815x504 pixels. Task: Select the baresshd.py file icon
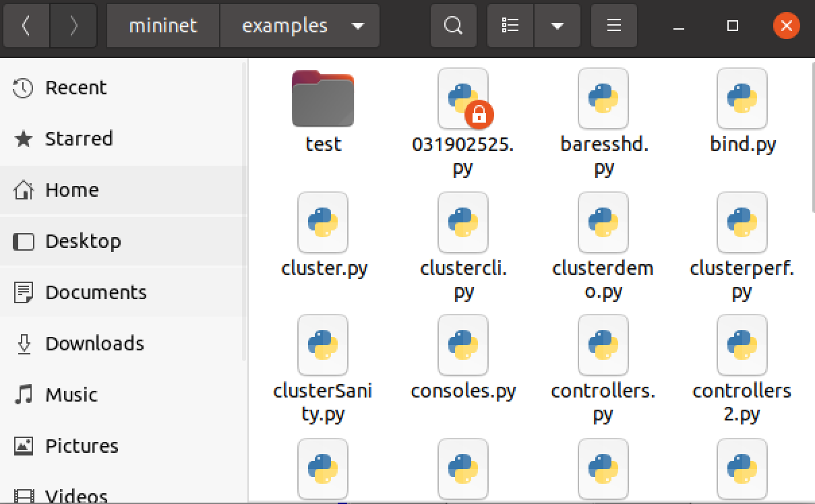pos(603,98)
